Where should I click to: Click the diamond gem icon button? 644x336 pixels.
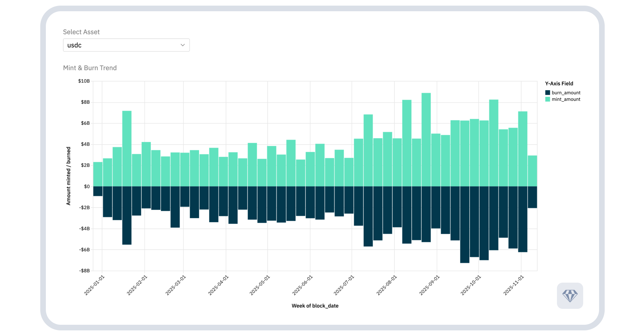[570, 295]
